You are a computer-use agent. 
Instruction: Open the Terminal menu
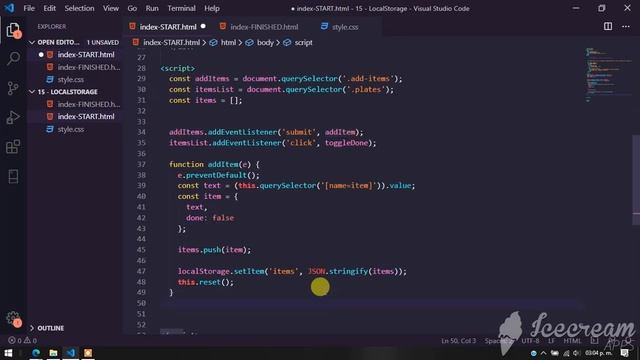coord(181,8)
